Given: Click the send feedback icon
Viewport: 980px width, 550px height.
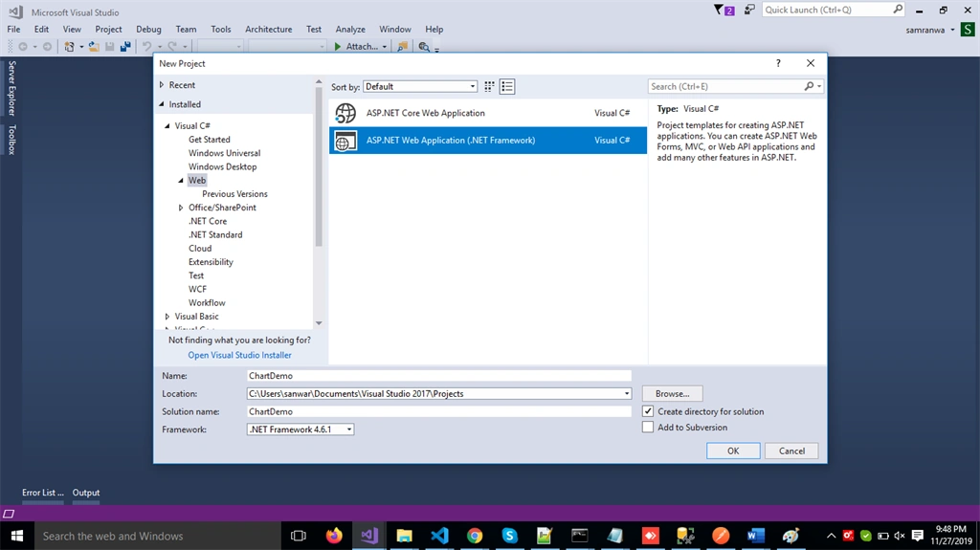Looking at the screenshot, I should (x=749, y=10).
